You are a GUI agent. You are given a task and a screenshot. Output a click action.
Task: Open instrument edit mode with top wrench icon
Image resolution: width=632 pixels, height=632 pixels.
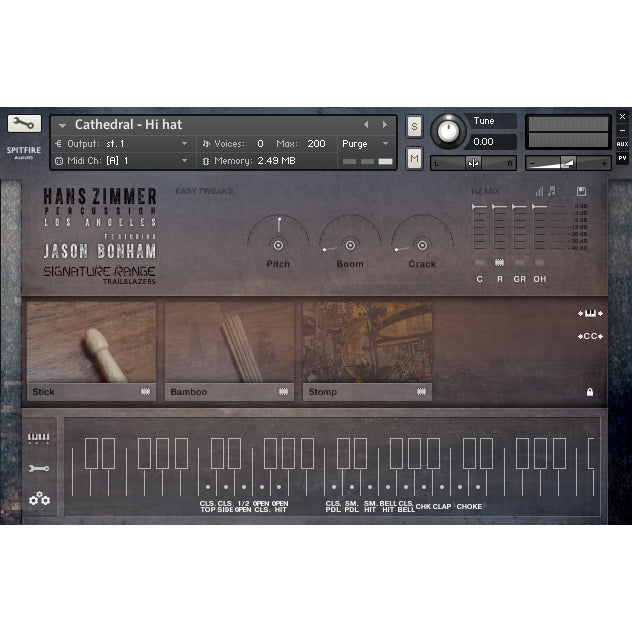point(24,123)
